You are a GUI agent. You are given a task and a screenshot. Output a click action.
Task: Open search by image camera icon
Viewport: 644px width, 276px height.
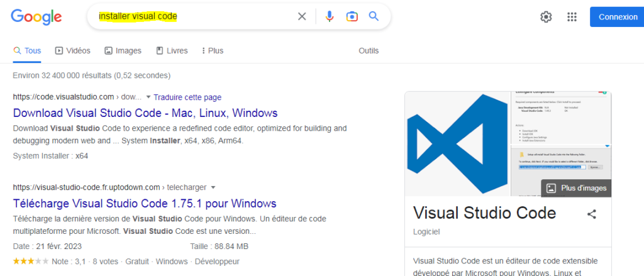[x=352, y=16]
